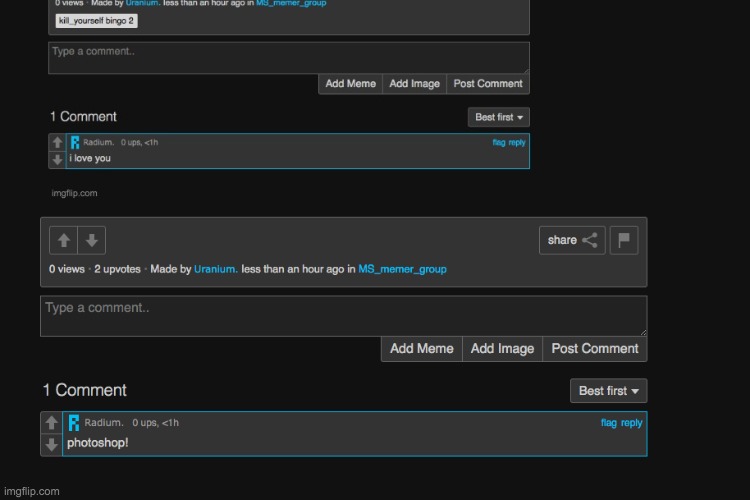Click Post Comment under the large comment box
Image resolution: width=750 pixels, height=500 pixels.
tap(594, 349)
